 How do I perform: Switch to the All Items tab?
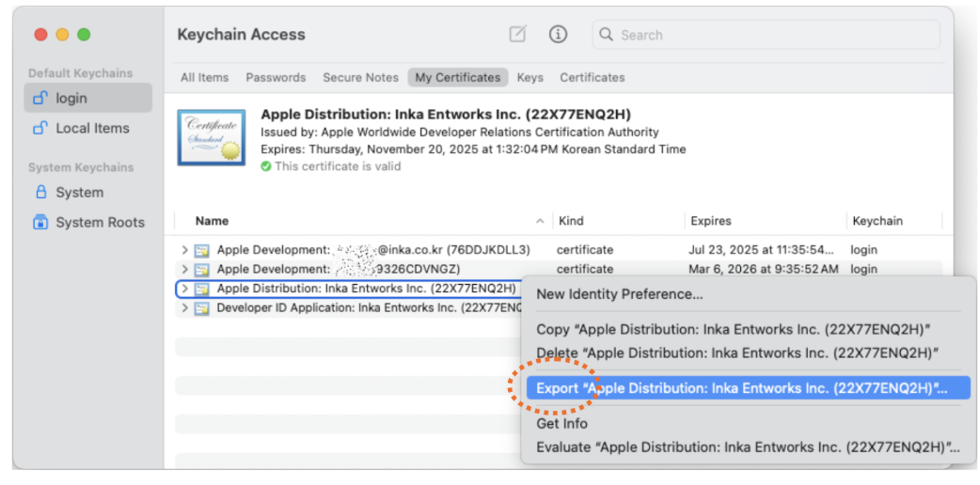point(203,77)
